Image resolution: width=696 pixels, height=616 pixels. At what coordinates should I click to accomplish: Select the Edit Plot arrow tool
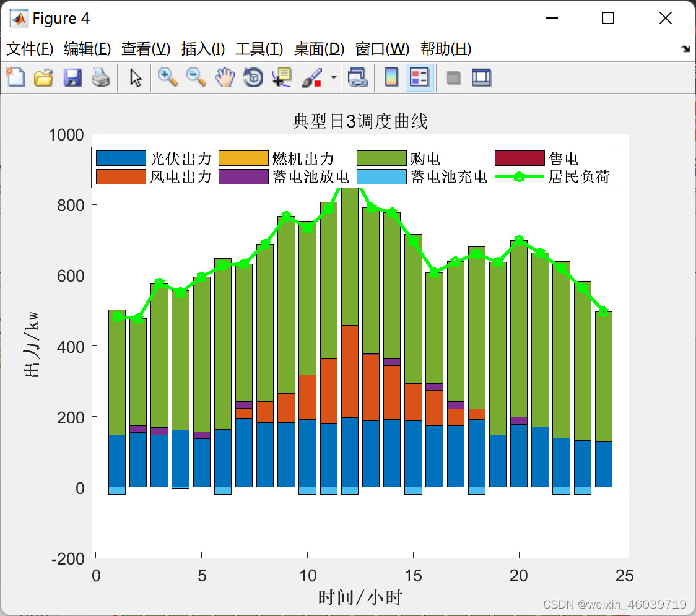pos(136,77)
